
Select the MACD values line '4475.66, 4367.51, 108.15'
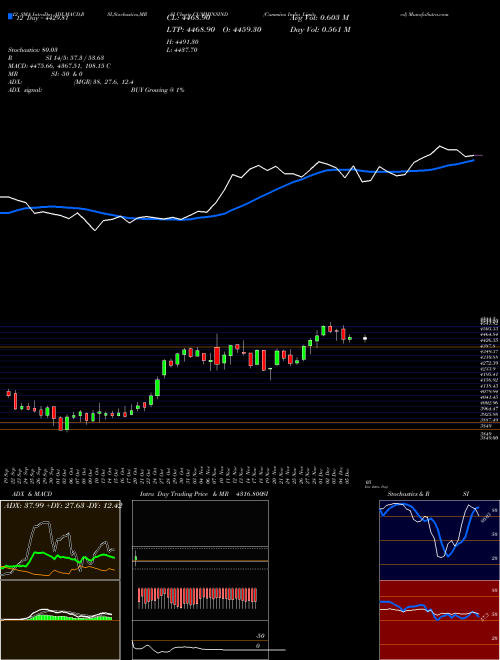click(x=59, y=66)
